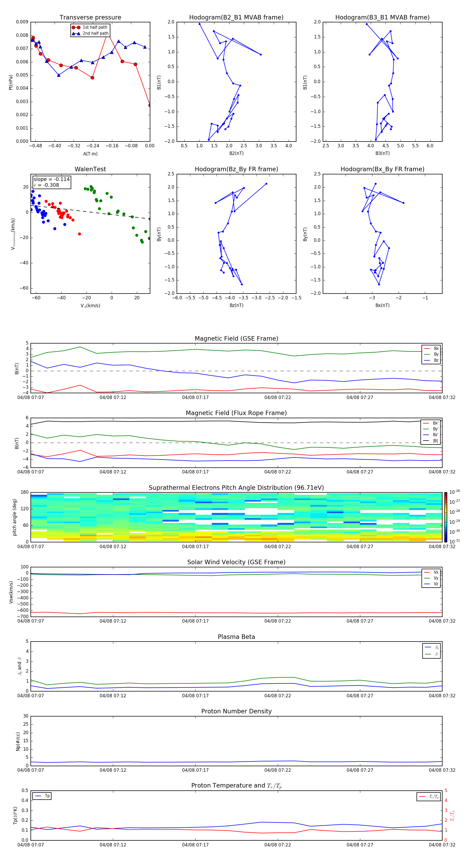Click the pitch angle color bar scale
The image size is (473, 868).
(445, 517)
